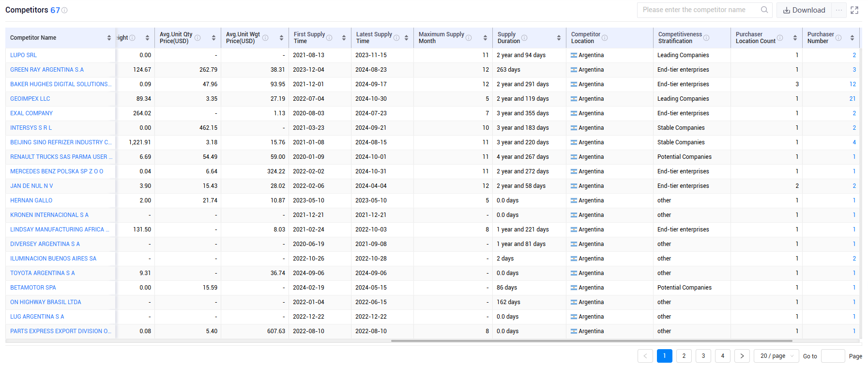This screenshot has width=868, height=369.
Task: Click the Competitors count 67
Action: (55, 10)
